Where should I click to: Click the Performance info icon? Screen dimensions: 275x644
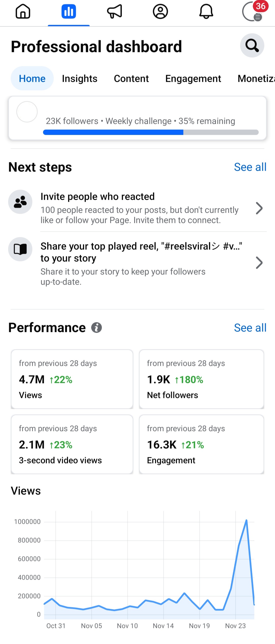click(97, 328)
